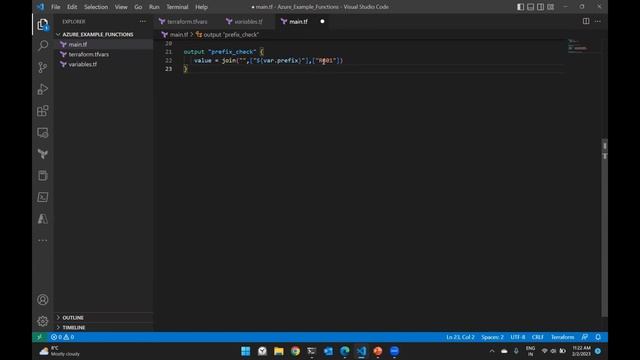This screenshot has height=360, width=640.
Task: Toggle the Panel layout button
Action: pos(530,7)
